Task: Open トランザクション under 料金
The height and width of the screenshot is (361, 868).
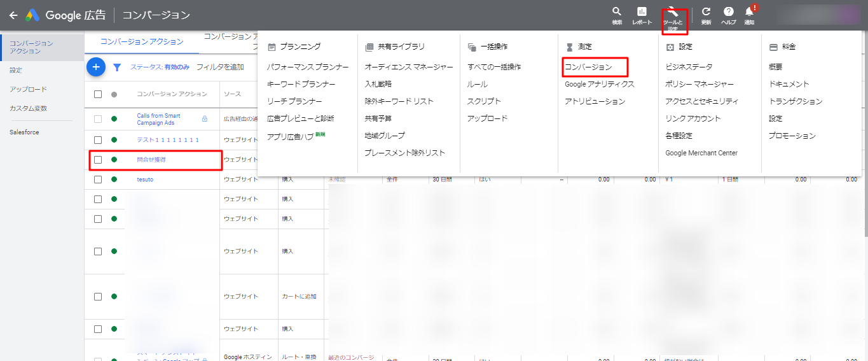Action: coord(796,101)
